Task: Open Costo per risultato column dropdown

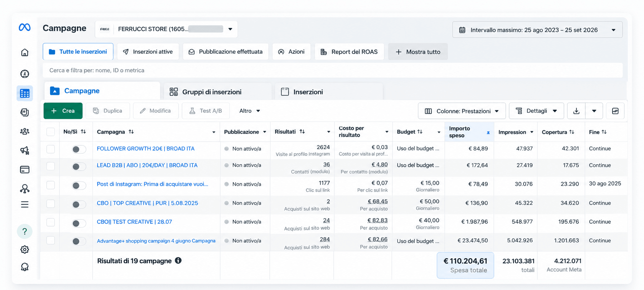Action: [x=387, y=132]
